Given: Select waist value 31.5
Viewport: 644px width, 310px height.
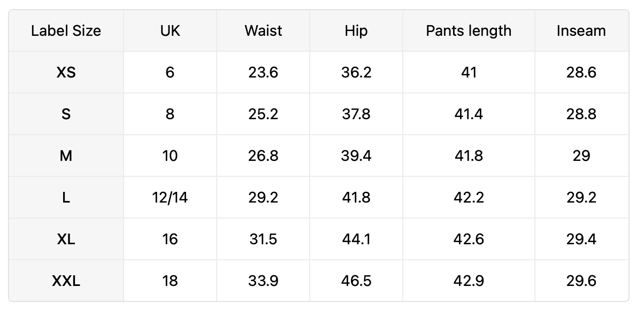Looking at the screenshot, I should 263,239.
